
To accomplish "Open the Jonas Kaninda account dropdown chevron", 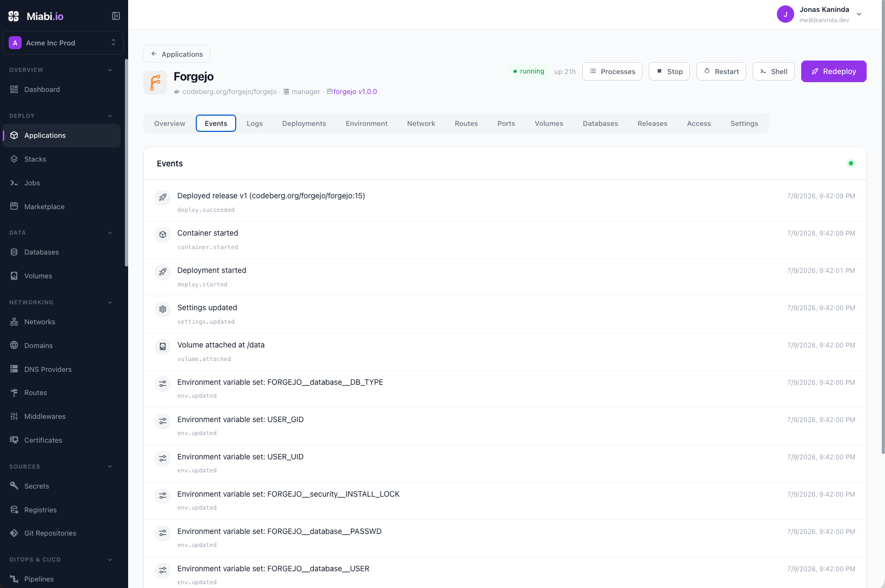I will pyautogui.click(x=859, y=14).
